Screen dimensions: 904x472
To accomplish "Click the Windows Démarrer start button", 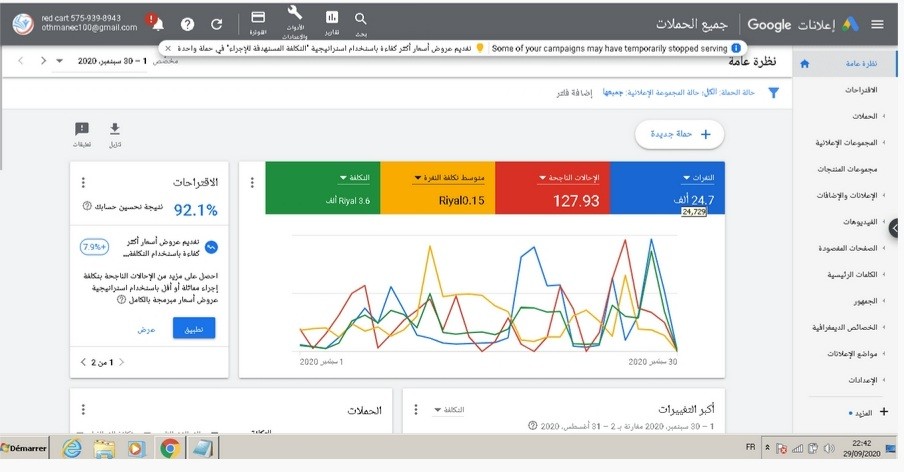I will point(24,448).
